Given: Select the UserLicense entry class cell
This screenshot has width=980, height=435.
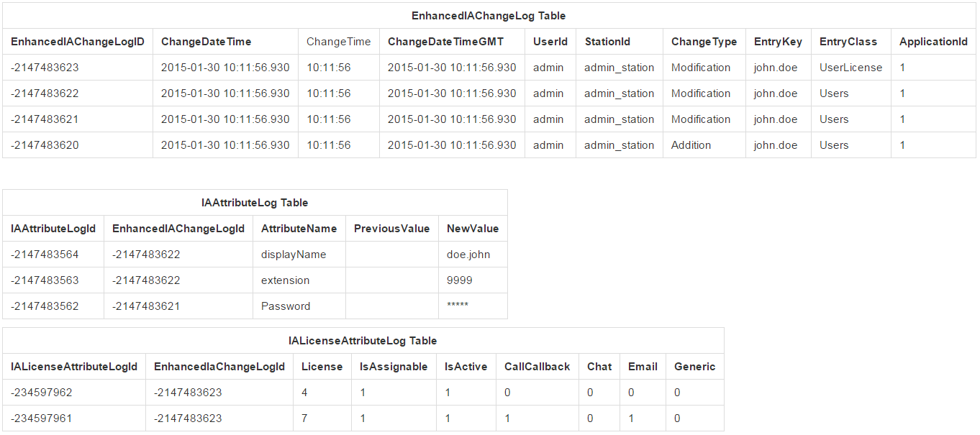Looking at the screenshot, I should point(850,68).
